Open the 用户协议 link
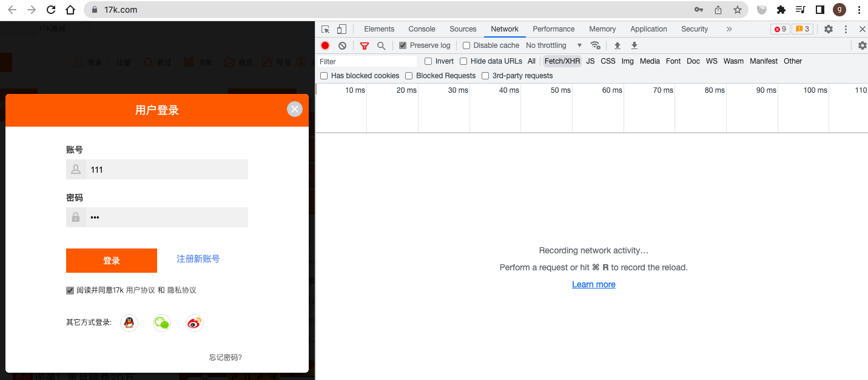 140,290
